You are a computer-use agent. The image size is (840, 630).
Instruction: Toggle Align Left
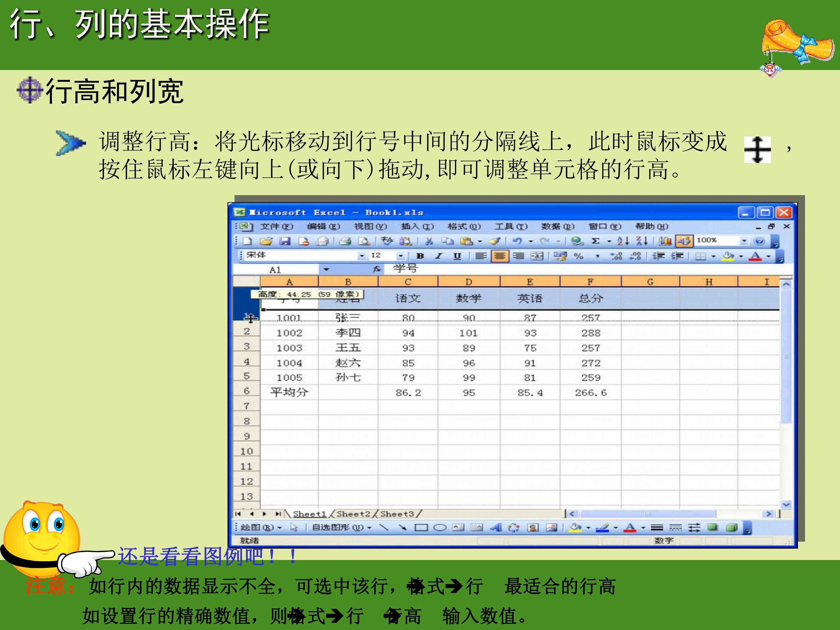(x=481, y=256)
